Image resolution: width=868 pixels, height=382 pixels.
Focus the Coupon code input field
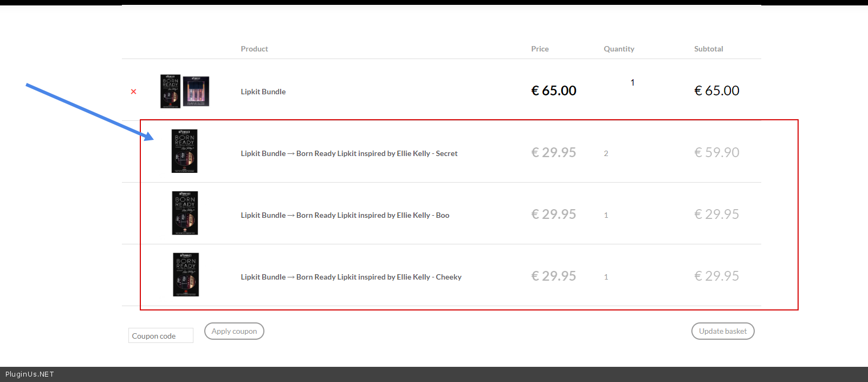[x=161, y=336]
